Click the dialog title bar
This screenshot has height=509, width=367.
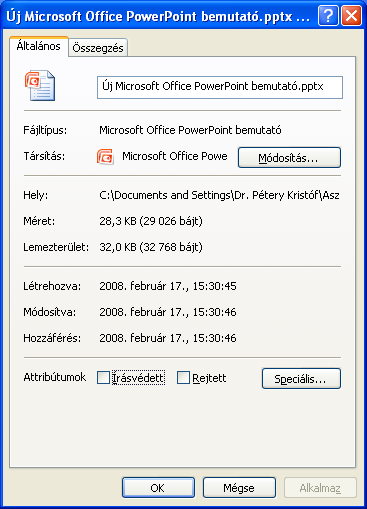pos(160,16)
